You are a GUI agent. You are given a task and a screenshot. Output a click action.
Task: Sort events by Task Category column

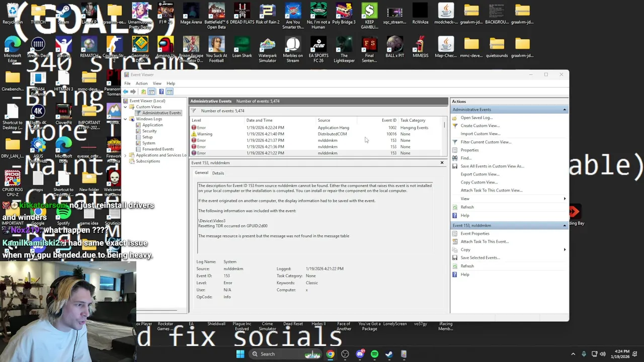tap(420, 120)
